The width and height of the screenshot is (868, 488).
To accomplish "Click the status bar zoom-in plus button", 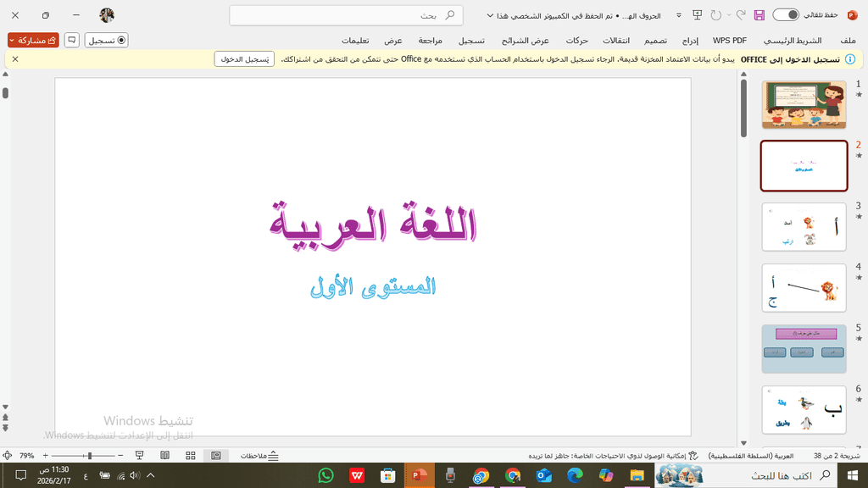I will tap(46, 455).
